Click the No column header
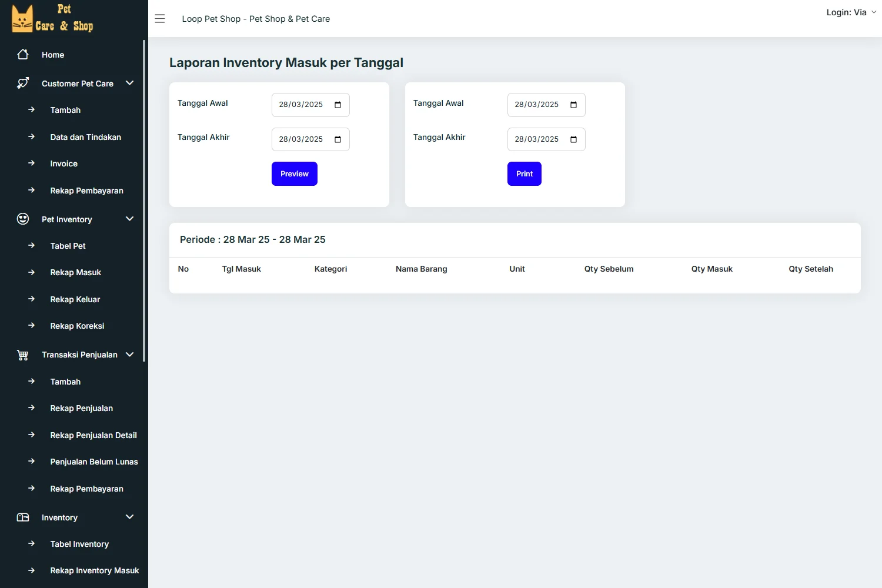The image size is (882, 588). coord(183,269)
